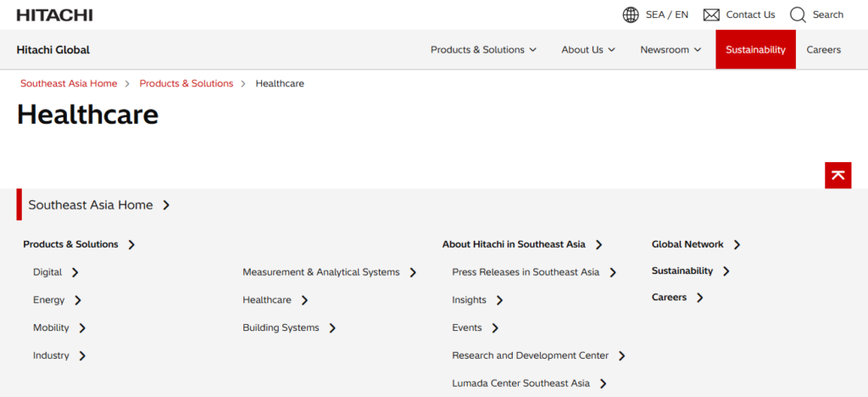Click the Hitachi logo
The image size is (868, 397).
click(x=54, y=15)
